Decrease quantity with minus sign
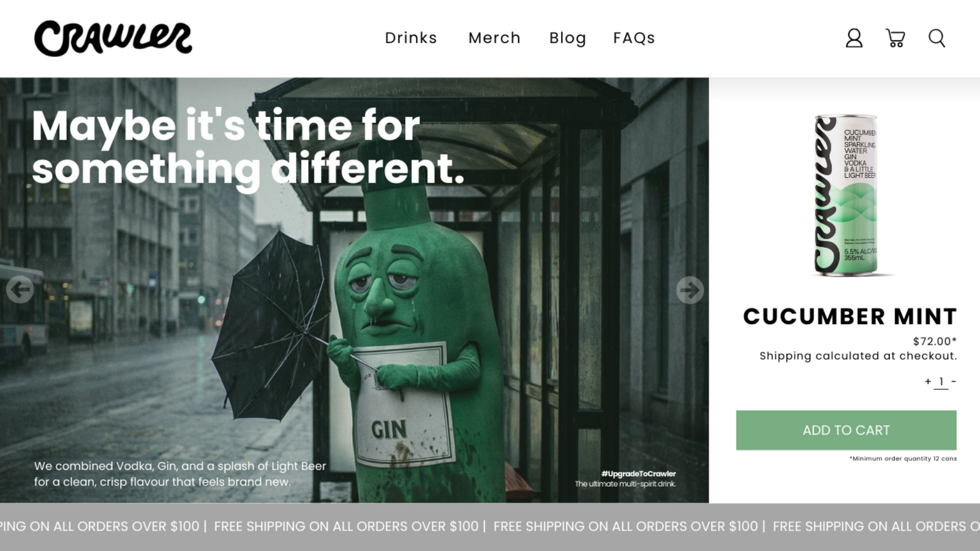 click(x=954, y=381)
